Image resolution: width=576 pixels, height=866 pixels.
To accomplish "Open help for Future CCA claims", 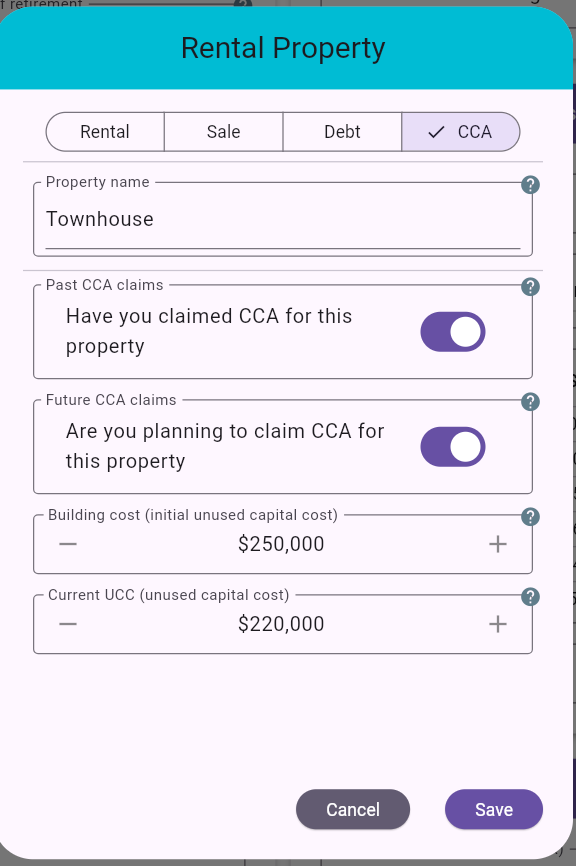I will click(x=530, y=402).
